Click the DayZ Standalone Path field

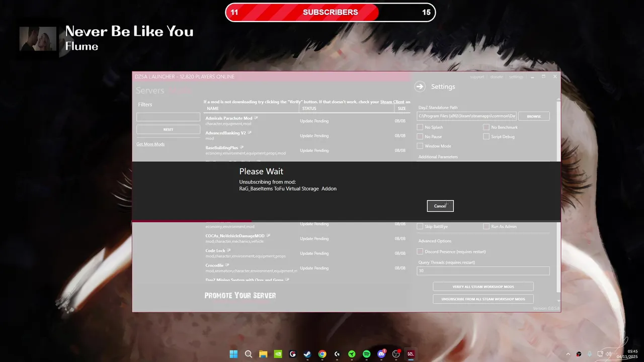[x=466, y=116]
